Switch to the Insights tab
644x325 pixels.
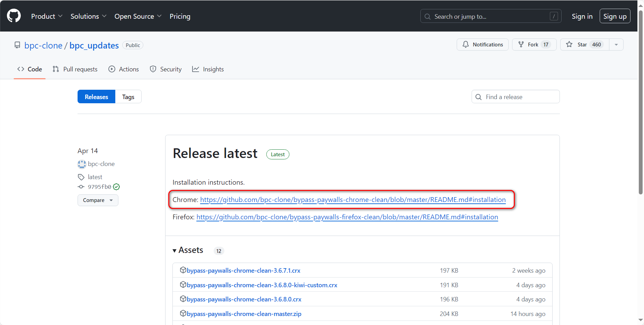point(208,69)
